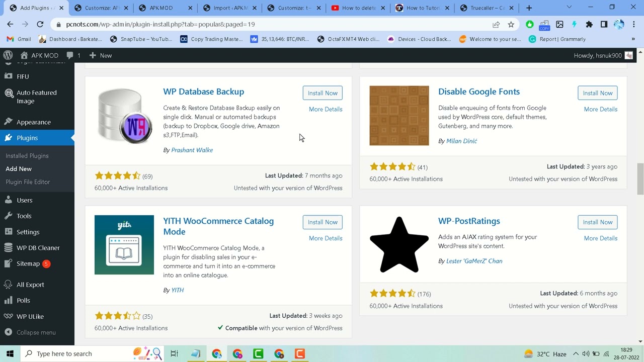
Task: Open the Sitemap menu item
Action: pos(37,263)
